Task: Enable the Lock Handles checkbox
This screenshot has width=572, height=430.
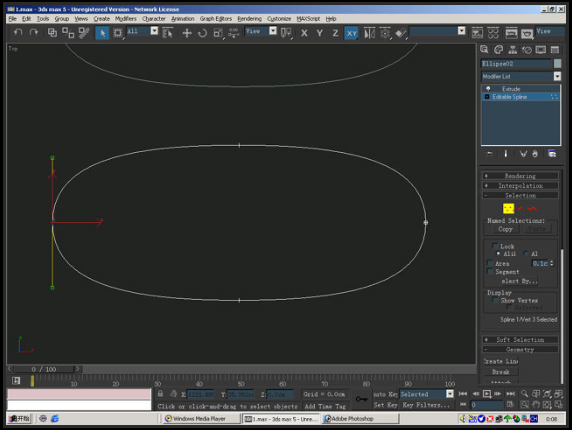Action: [x=495, y=246]
